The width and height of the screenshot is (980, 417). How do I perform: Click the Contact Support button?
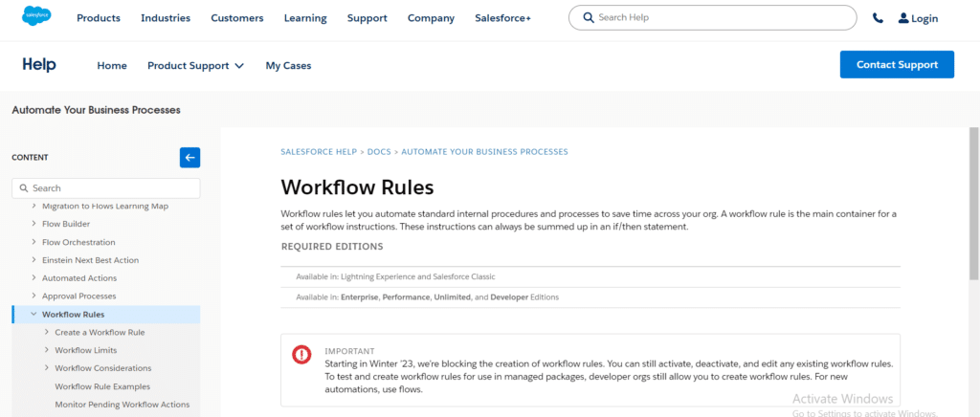pos(896,65)
